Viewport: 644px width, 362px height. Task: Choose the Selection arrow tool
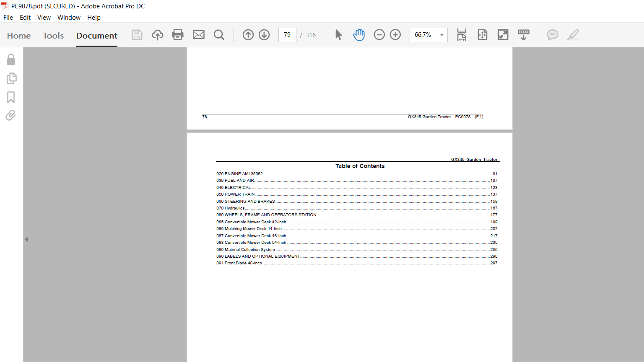coord(339,35)
